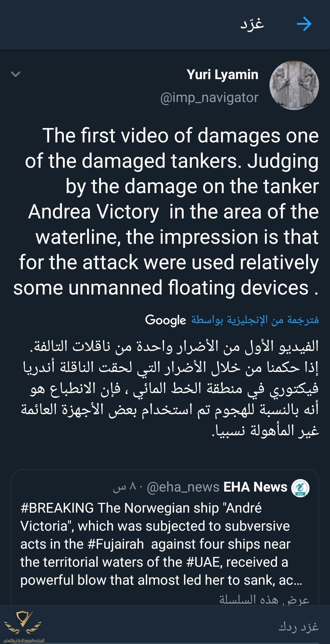Tap the @imp_navigator handle
330x644 pixels.
(209, 98)
